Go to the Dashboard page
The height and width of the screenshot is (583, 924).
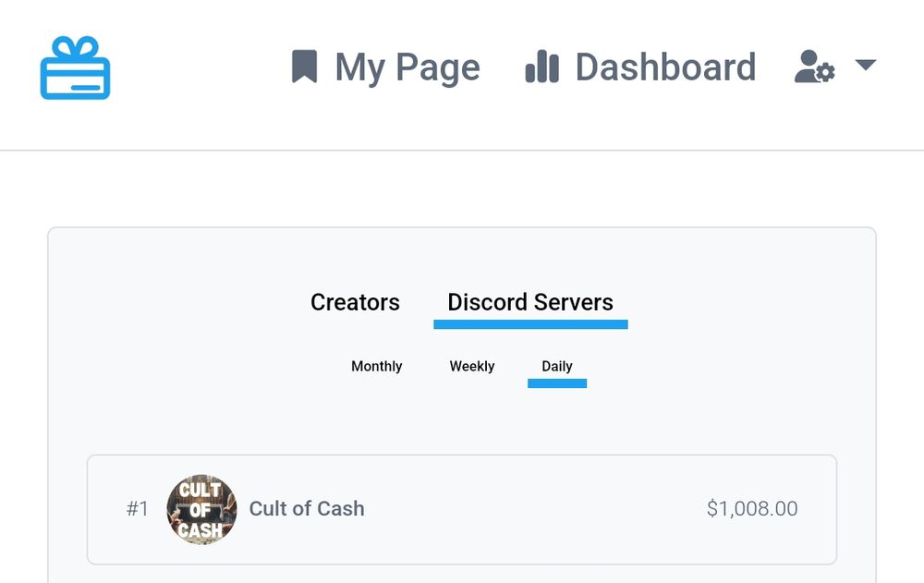(x=665, y=67)
